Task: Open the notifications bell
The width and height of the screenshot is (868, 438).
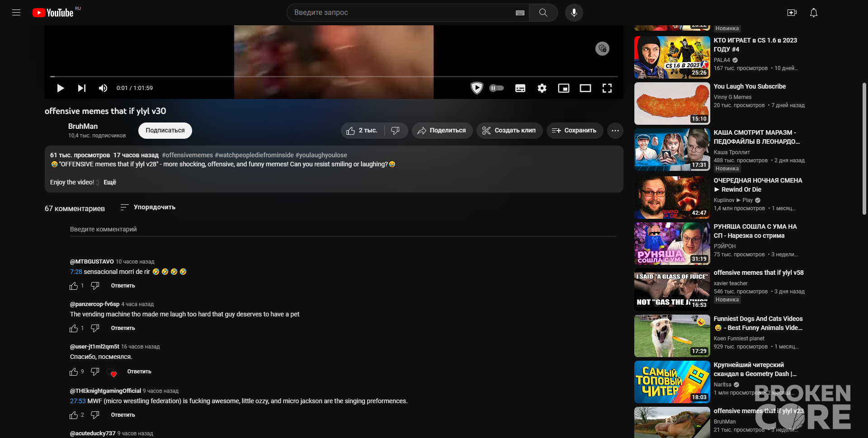Action: 814,13
